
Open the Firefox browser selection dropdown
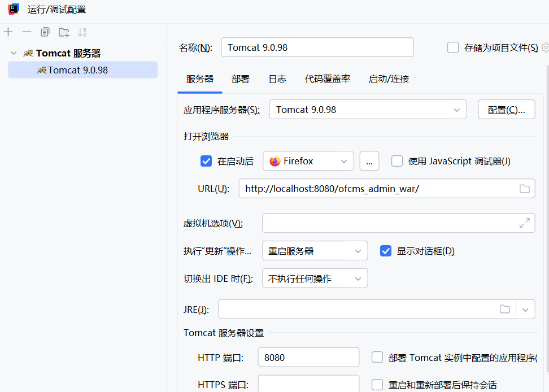(x=308, y=161)
